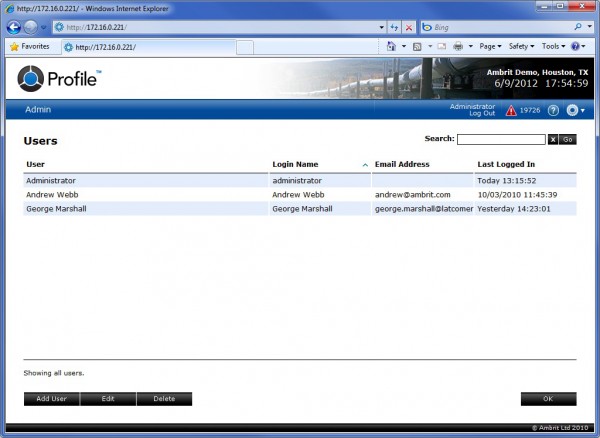Select the Administrator user row

300,181
